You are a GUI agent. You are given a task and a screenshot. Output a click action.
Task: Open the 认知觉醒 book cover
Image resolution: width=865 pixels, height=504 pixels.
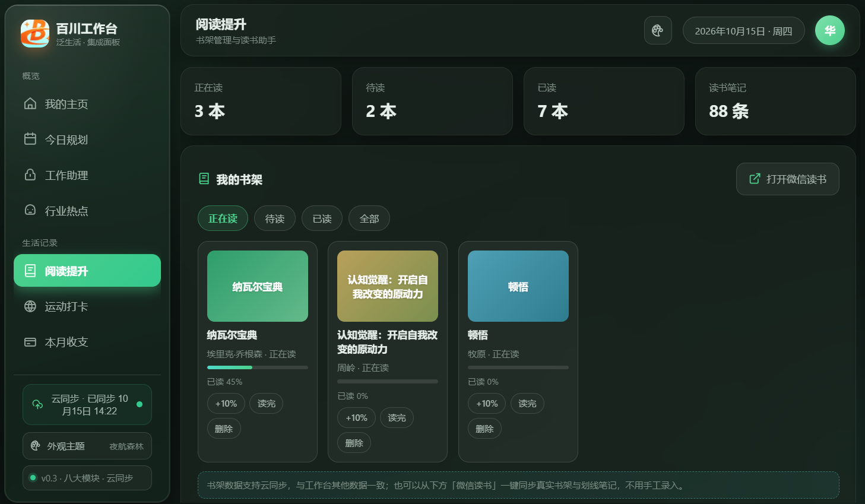coord(388,286)
